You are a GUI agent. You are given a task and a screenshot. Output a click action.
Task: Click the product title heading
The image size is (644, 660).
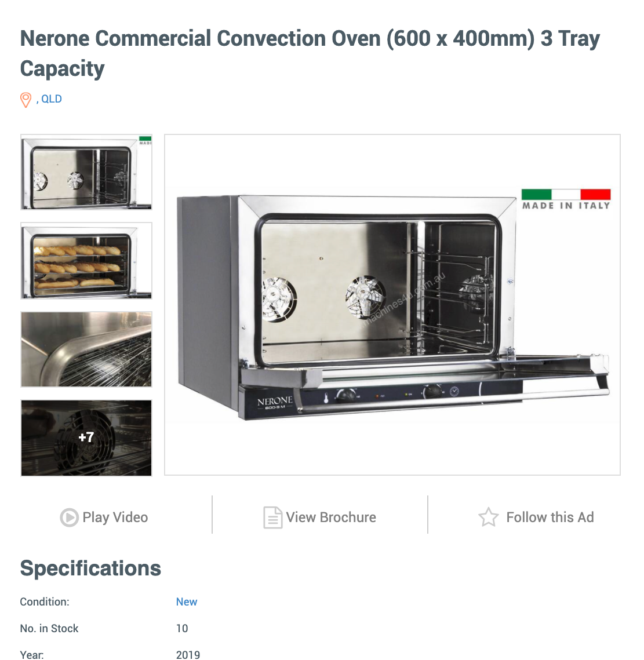click(310, 53)
